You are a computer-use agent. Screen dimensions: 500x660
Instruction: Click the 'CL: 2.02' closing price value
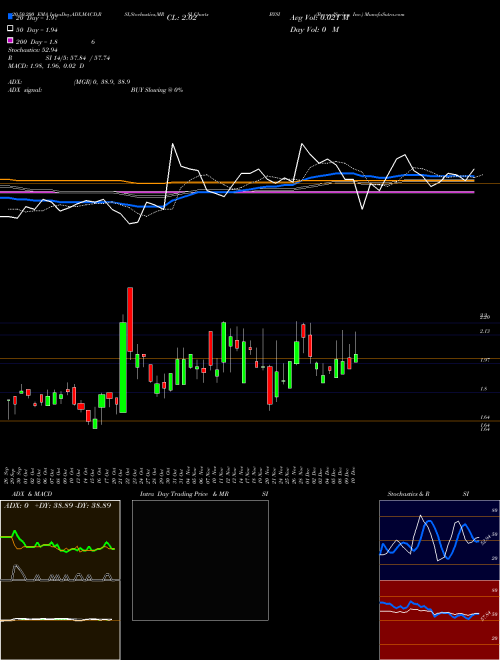[182, 18]
